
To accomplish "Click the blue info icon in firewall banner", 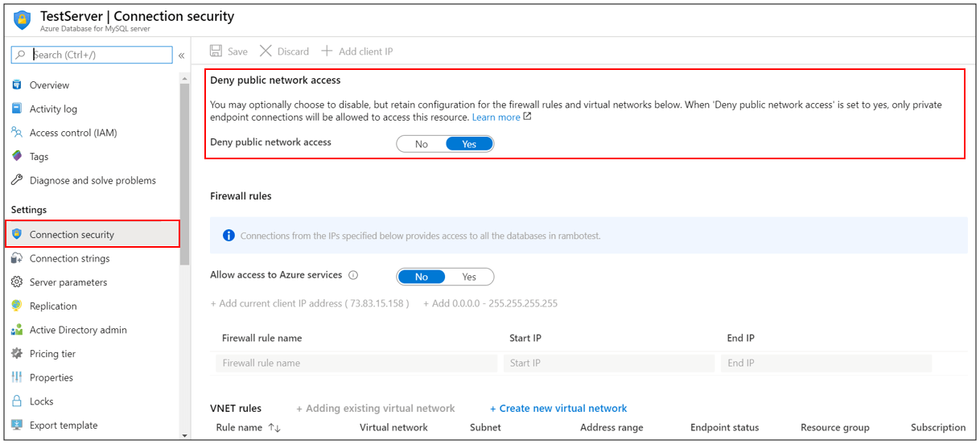I will [x=229, y=236].
